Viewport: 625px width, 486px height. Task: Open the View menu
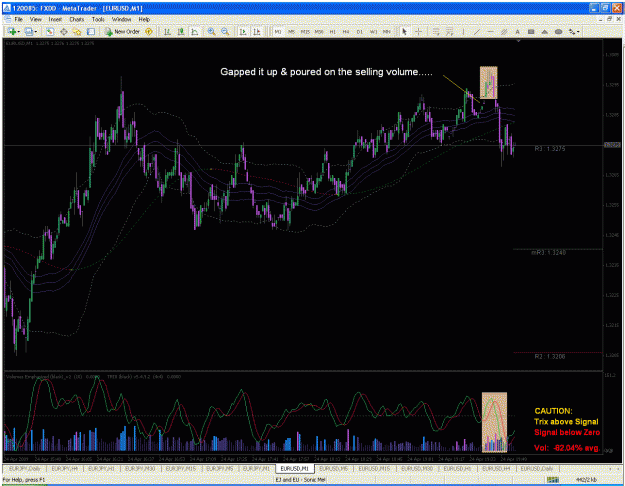click(35, 19)
